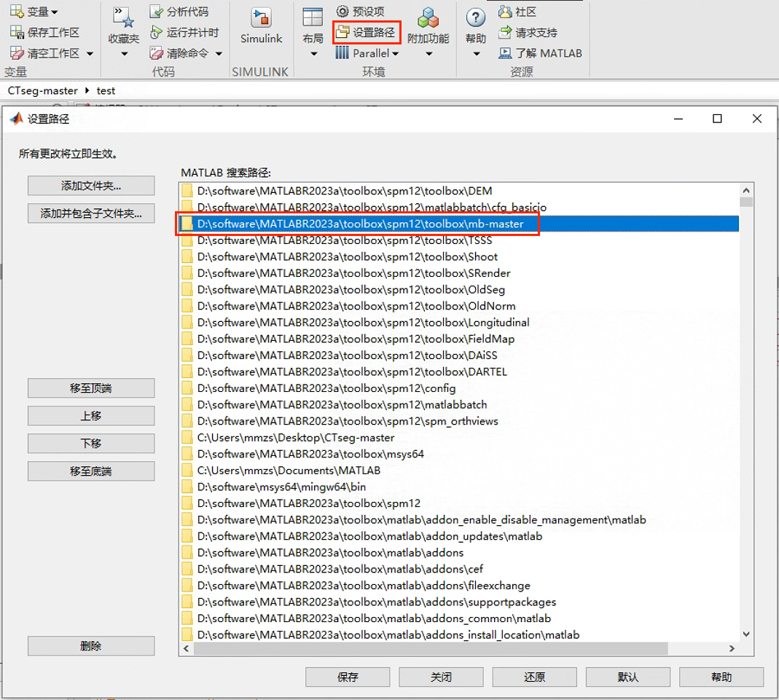Select the msys64\mingw64\bin path row
This screenshot has height=700, width=779.
(x=459, y=487)
